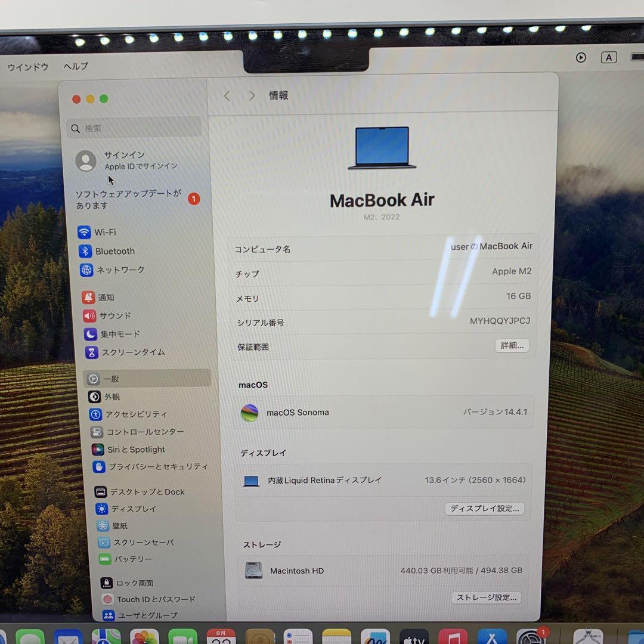Image resolution: width=644 pixels, height=644 pixels.
Task: Open 外観 appearance settings
Action: 104,397
